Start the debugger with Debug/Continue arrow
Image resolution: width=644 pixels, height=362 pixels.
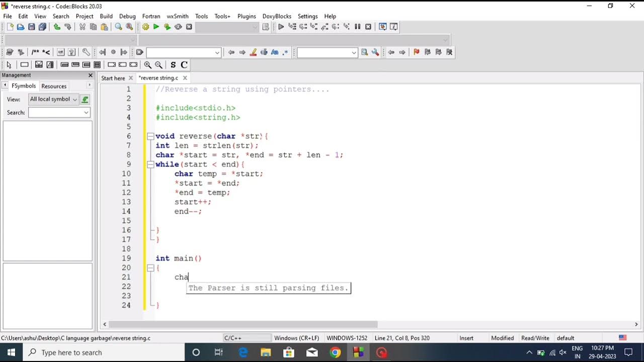[x=281, y=27]
